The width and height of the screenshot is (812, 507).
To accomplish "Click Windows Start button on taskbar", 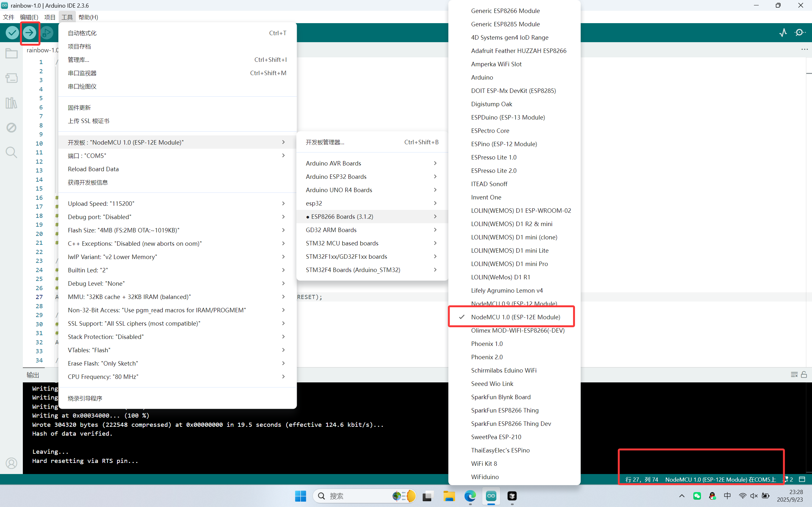I will 300,496.
